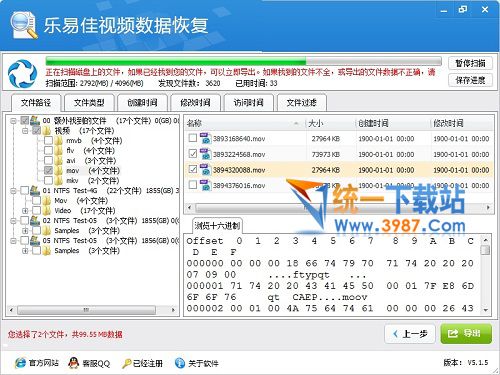Expand the Video folder node

25,211
